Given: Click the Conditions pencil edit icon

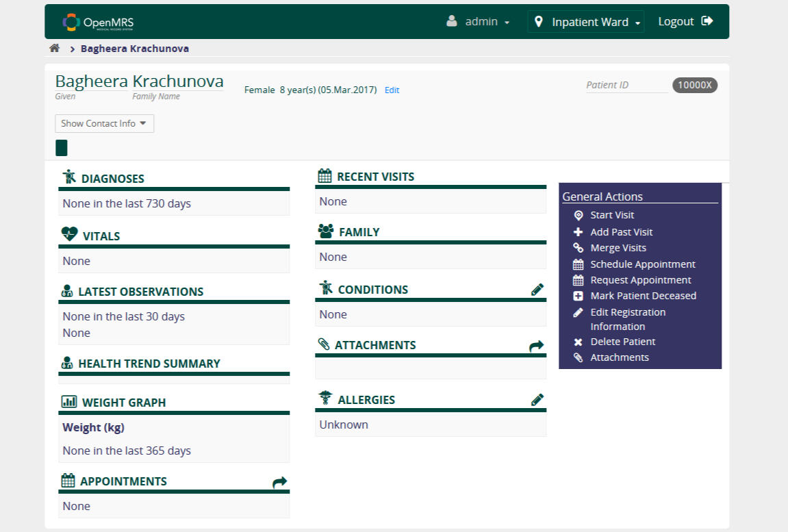Looking at the screenshot, I should click(537, 290).
